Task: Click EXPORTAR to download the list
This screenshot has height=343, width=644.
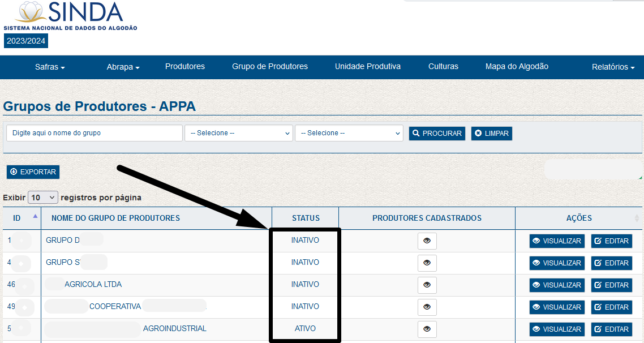Action: (33, 172)
